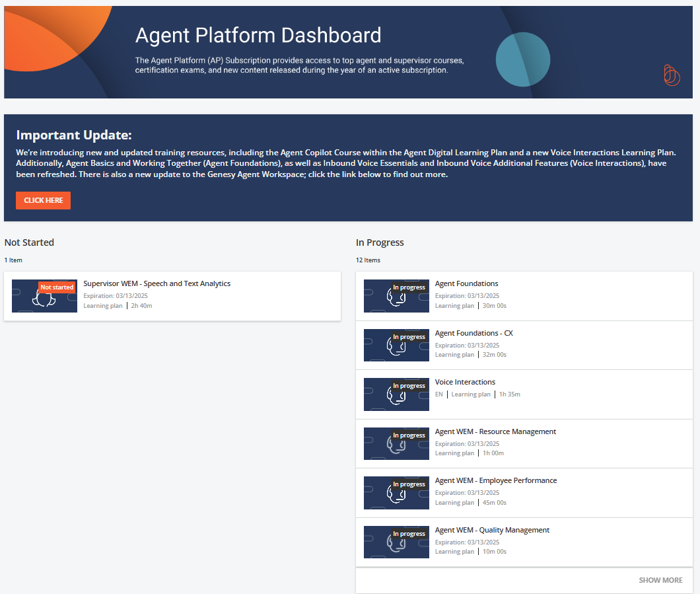Select the Voice Interactions headset thumbnail
This screenshot has width=700, height=594.
[396, 394]
